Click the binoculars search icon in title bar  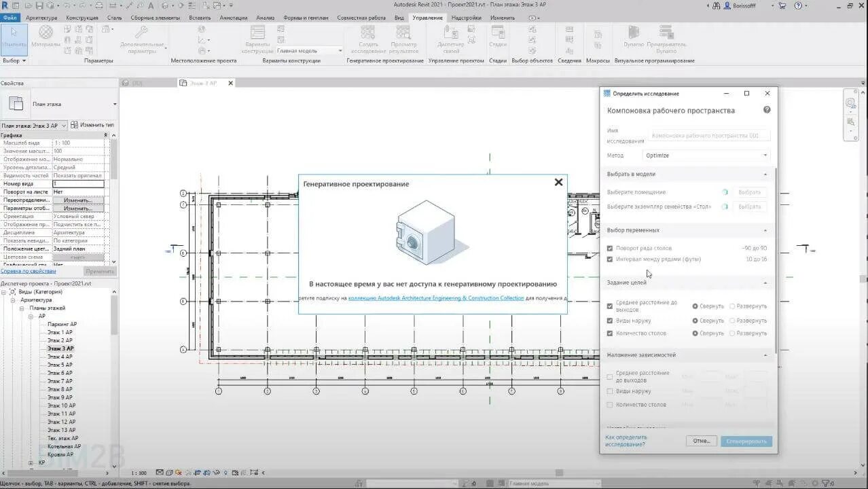(x=717, y=5)
